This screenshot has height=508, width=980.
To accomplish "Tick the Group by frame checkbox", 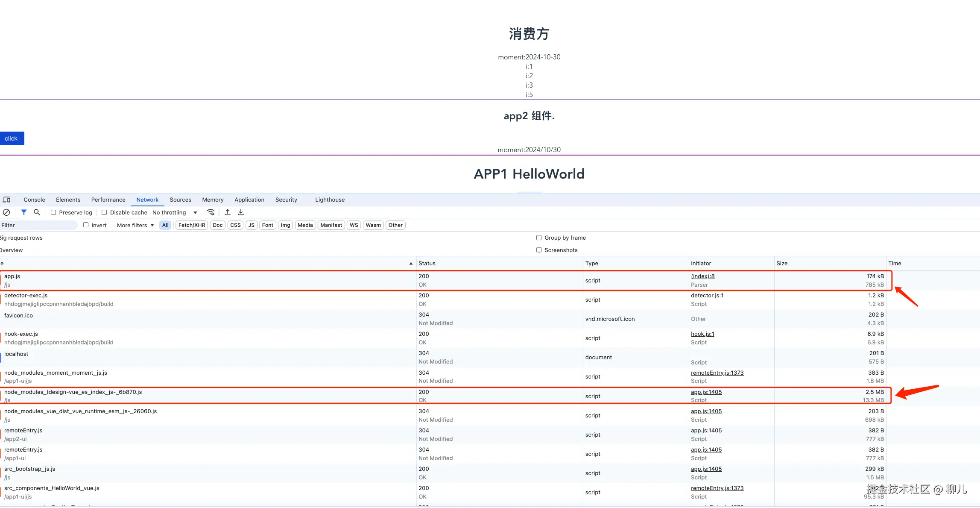I will [539, 238].
